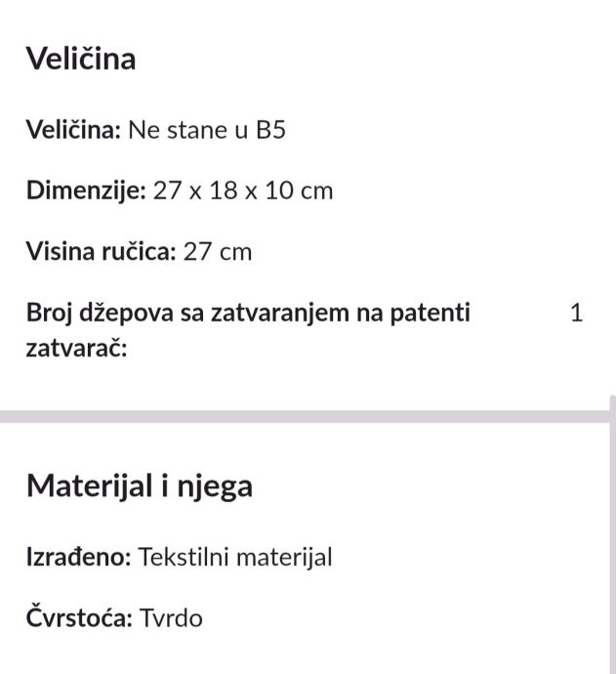Click the 'Tekstilni materijal' value
Screen dimensions: 616x674
tap(235, 558)
